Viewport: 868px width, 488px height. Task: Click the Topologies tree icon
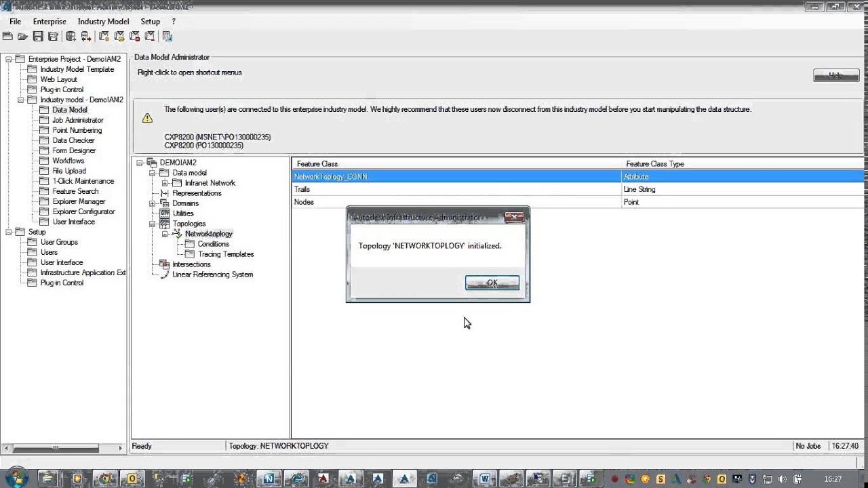click(164, 224)
